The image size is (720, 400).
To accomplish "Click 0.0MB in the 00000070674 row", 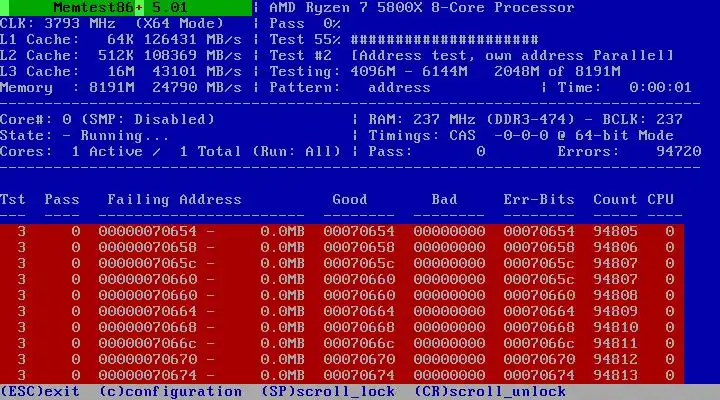I will [282, 376].
